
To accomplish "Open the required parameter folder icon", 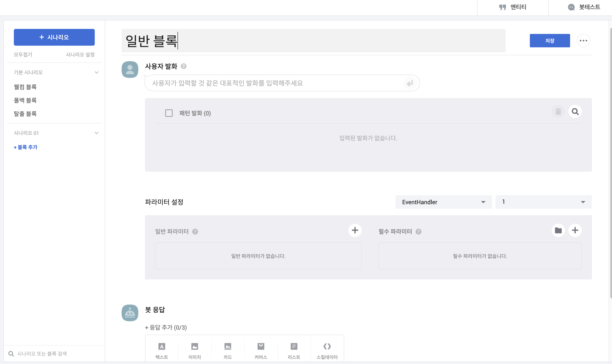I will [558, 230].
